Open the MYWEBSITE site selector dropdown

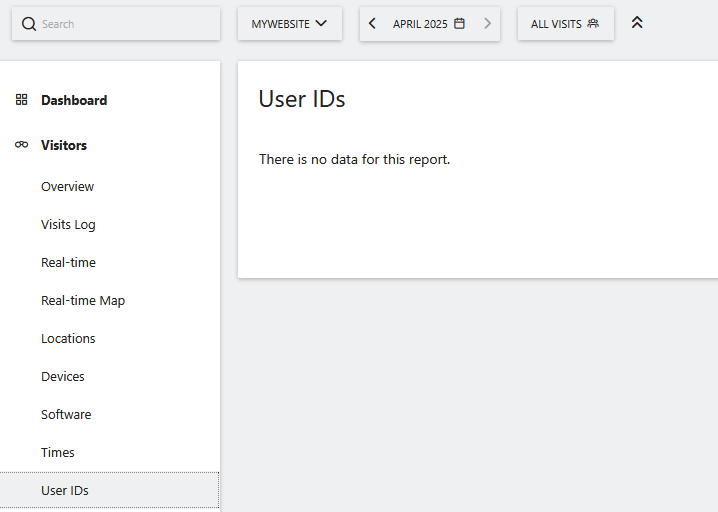pyautogui.click(x=289, y=24)
